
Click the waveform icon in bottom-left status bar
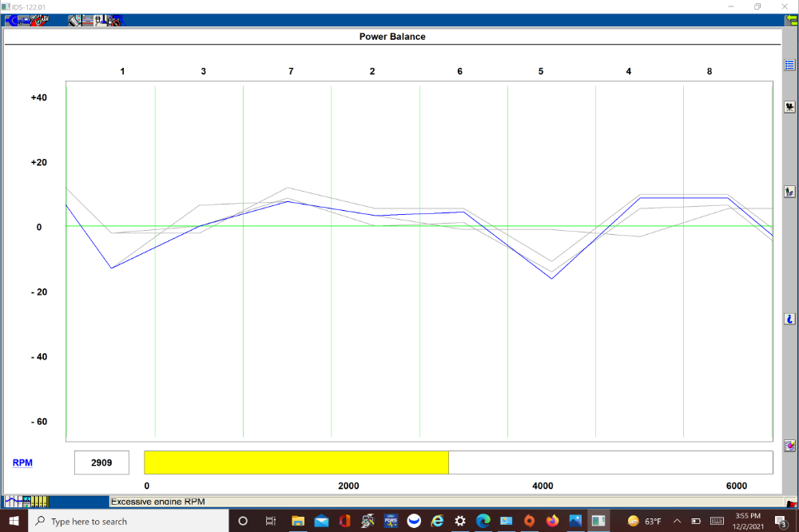point(14,502)
